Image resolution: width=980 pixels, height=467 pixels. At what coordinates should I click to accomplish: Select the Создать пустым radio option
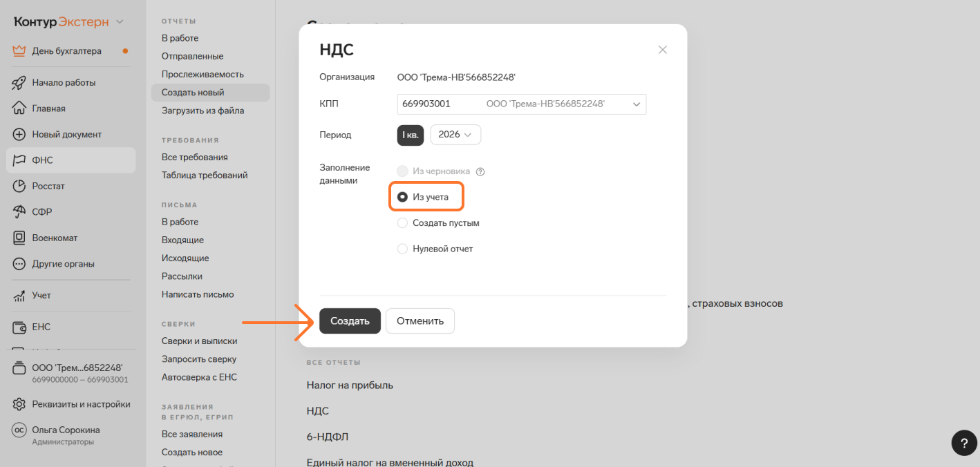[x=402, y=223]
